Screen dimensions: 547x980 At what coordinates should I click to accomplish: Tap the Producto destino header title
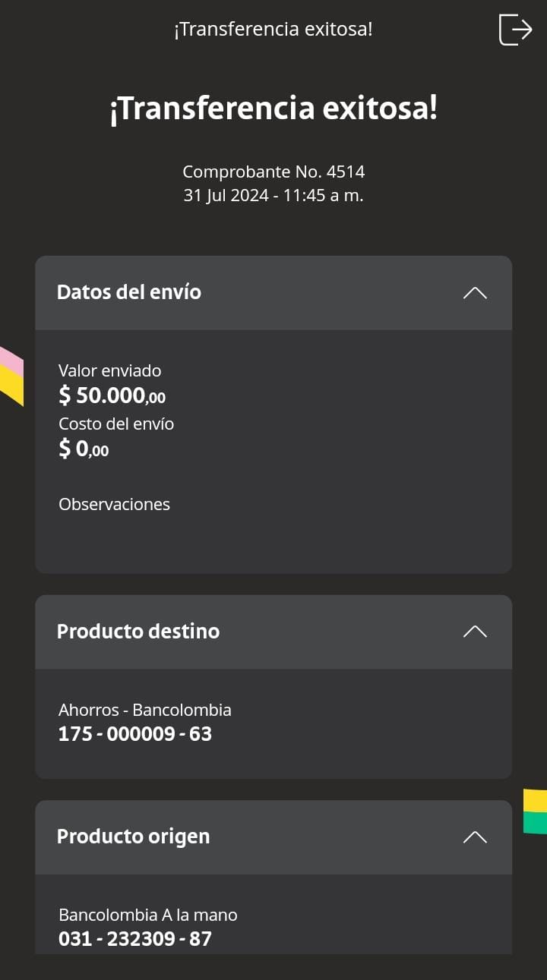[x=138, y=632]
